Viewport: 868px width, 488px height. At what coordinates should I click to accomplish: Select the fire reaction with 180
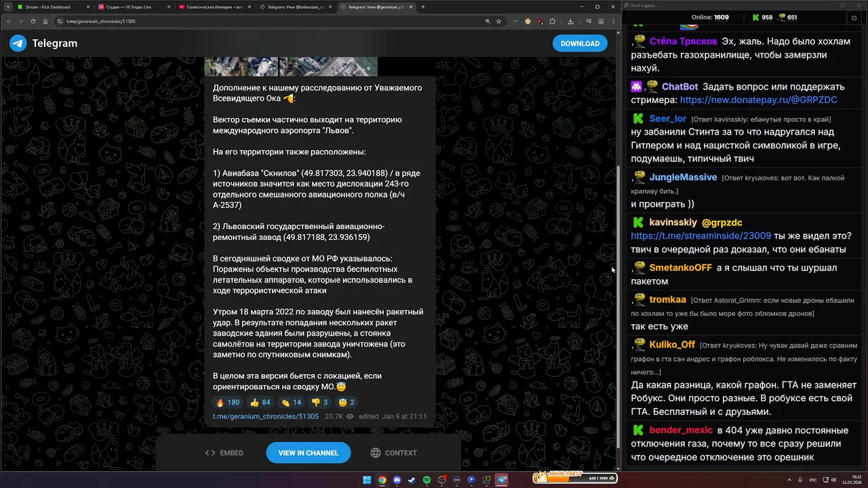pyautogui.click(x=227, y=402)
